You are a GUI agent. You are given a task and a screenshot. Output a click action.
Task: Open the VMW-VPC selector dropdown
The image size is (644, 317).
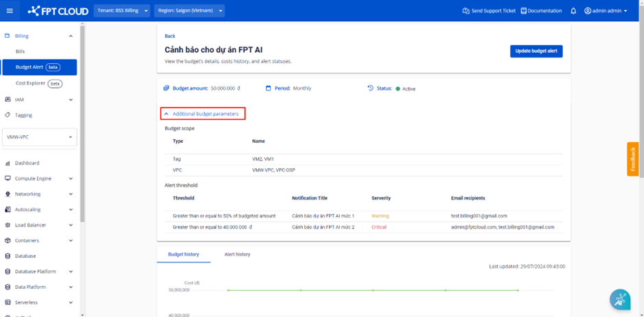click(x=40, y=137)
